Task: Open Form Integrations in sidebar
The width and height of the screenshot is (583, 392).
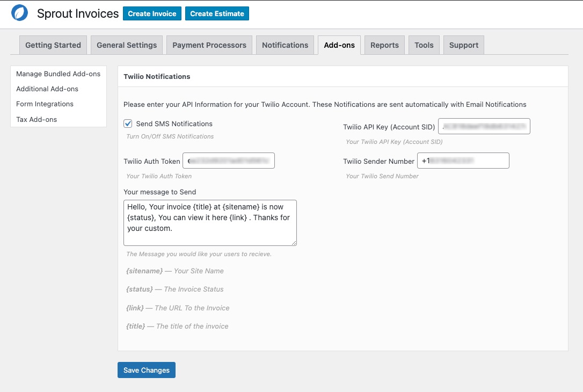Action: (x=45, y=104)
